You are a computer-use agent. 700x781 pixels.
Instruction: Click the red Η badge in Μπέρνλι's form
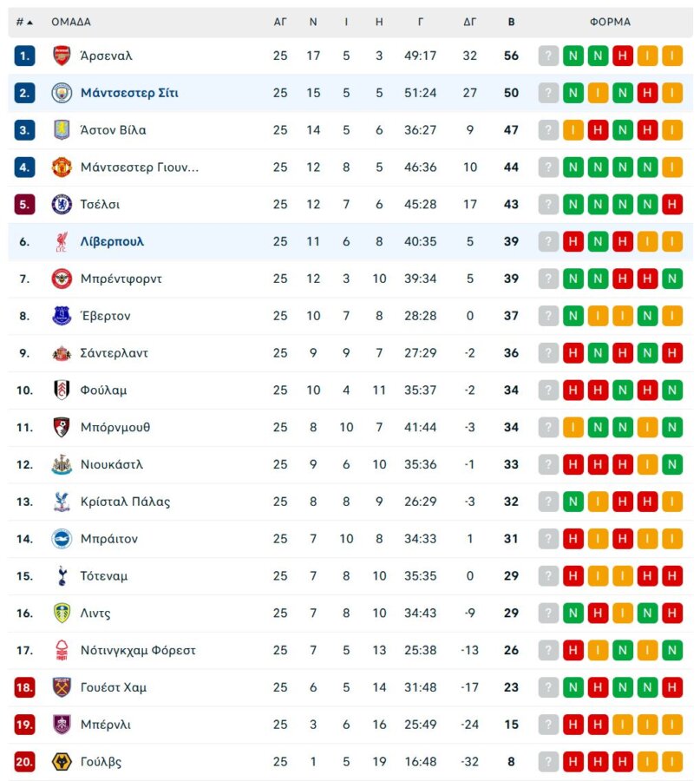point(572,724)
